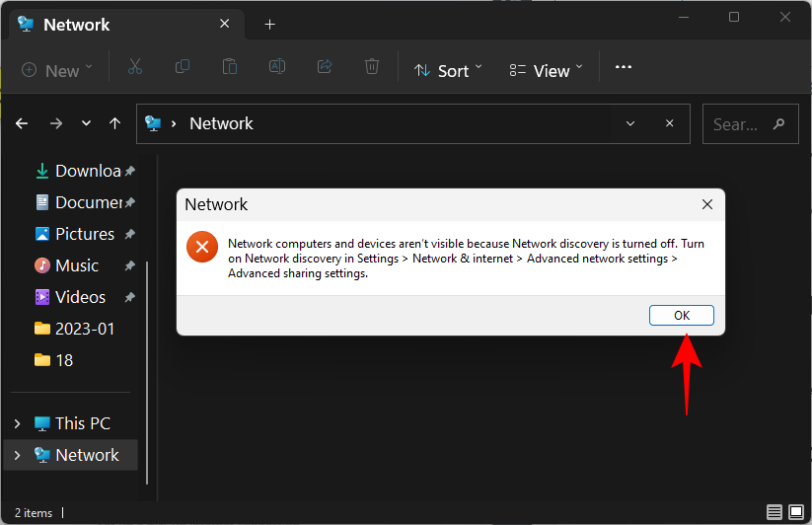The width and height of the screenshot is (812, 525).
Task: Open the View dropdown menu
Action: coord(546,70)
